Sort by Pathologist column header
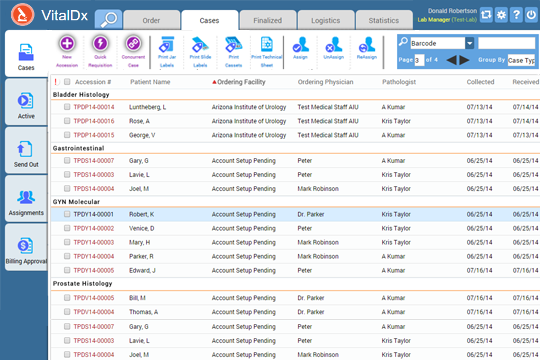540x360 pixels. [399, 82]
